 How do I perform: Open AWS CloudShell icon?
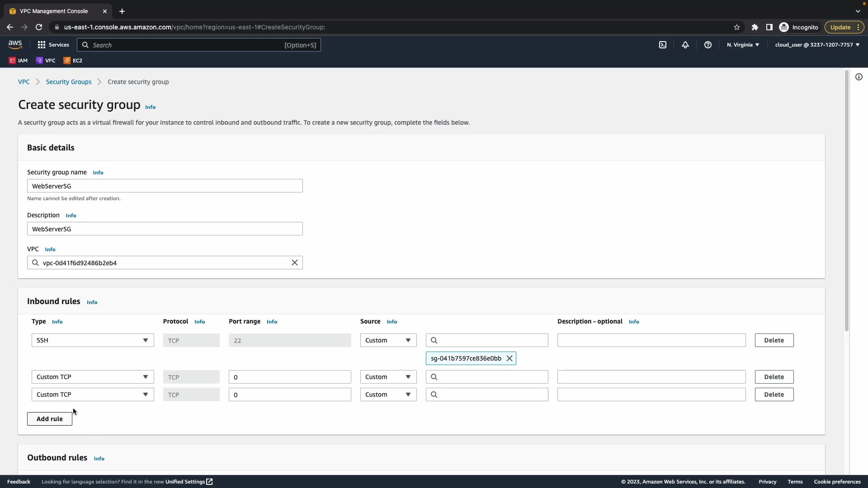[x=663, y=45]
